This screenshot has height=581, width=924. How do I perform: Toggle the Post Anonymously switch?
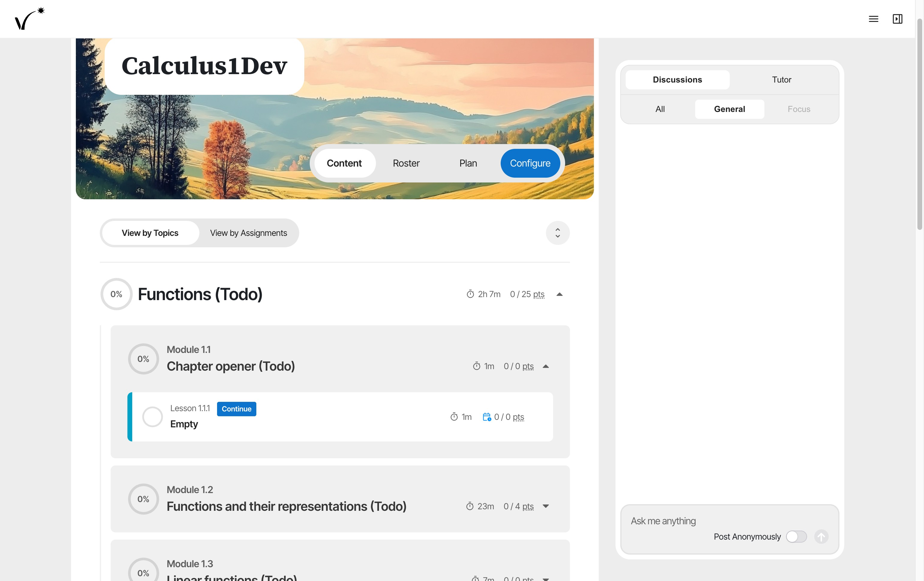796,537
